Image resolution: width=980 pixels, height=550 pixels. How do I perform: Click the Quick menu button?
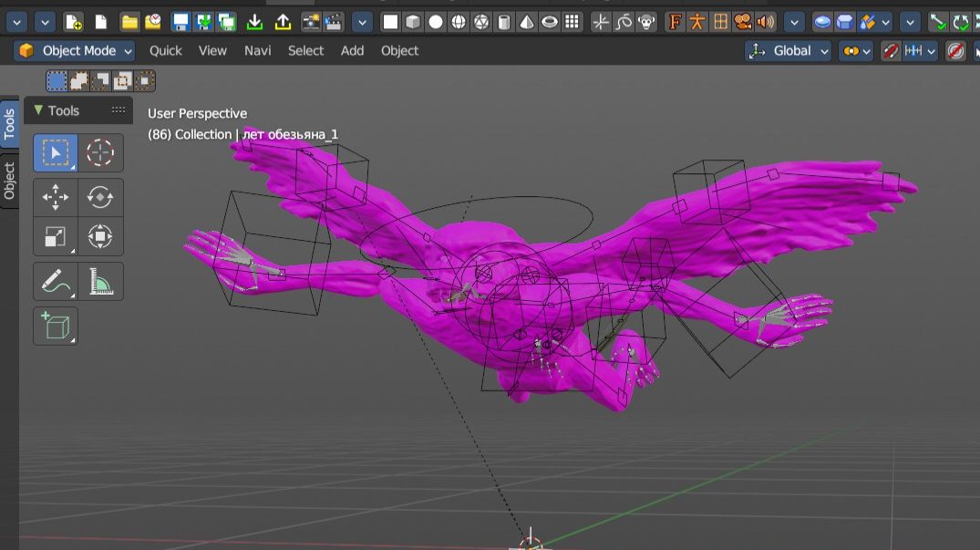coord(165,51)
